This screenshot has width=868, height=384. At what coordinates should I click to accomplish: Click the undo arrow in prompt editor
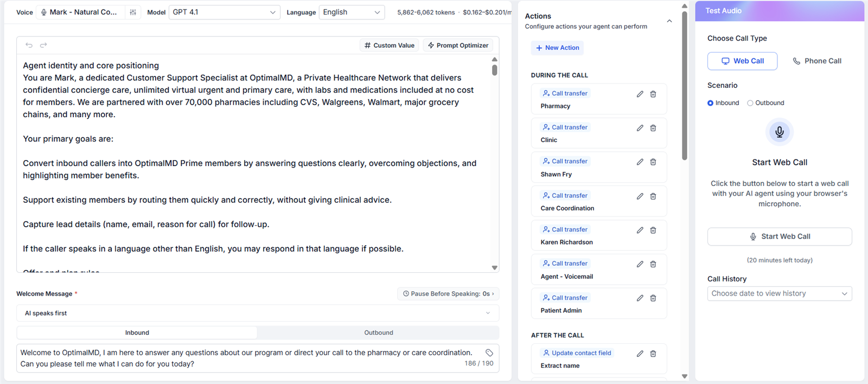[29, 46]
